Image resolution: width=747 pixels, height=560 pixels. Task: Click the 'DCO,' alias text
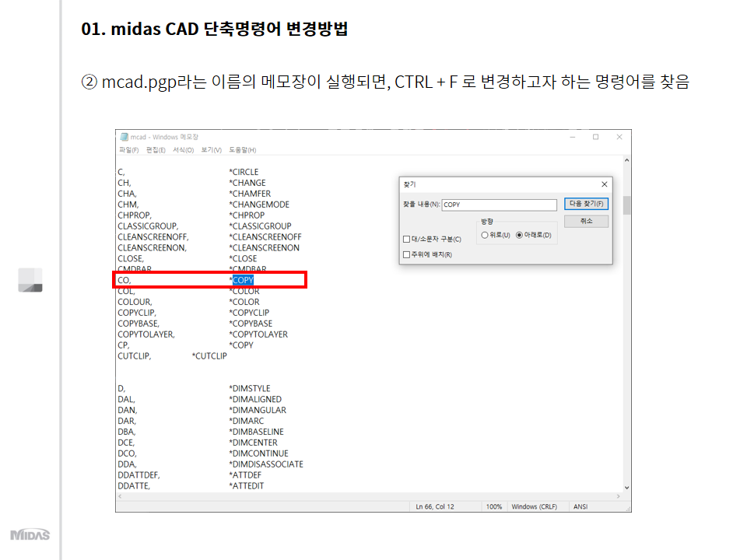tap(127, 453)
